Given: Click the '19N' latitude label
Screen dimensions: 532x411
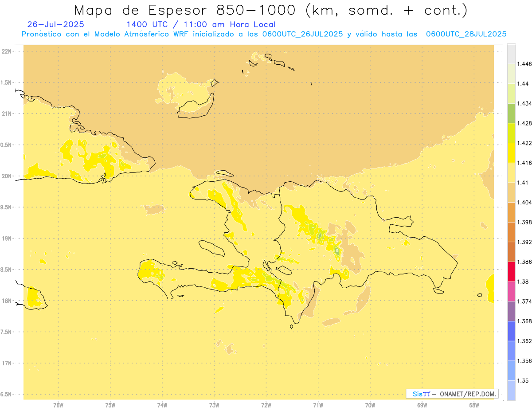Looking at the screenshot, I should [x=7, y=239].
